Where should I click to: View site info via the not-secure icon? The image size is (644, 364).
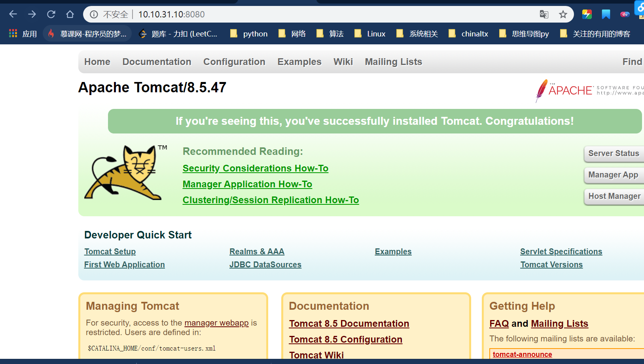(94, 15)
